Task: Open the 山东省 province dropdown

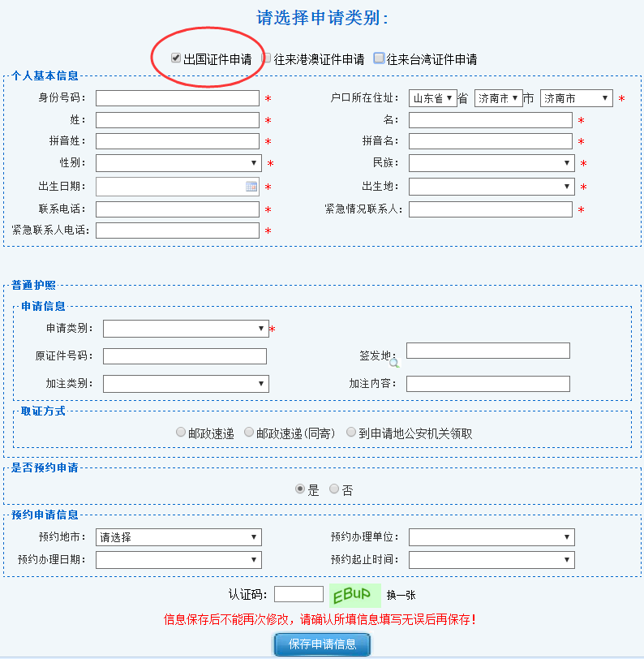Action: pyautogui.click(x=433, y=98)
